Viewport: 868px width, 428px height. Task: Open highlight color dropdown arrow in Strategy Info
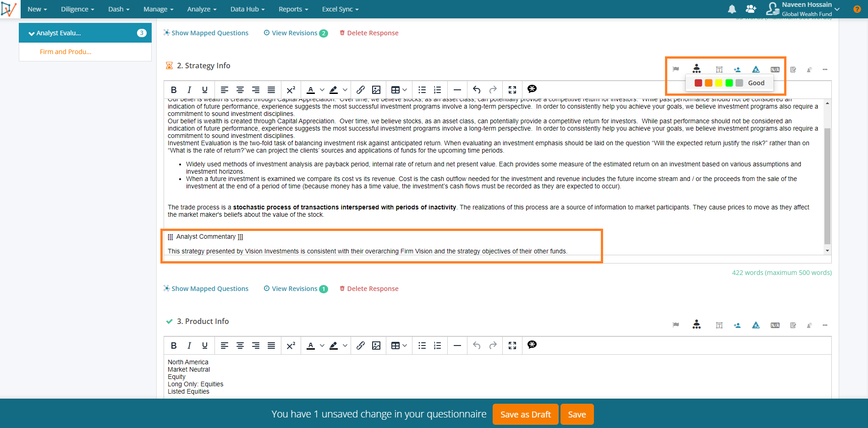(345, 90)
